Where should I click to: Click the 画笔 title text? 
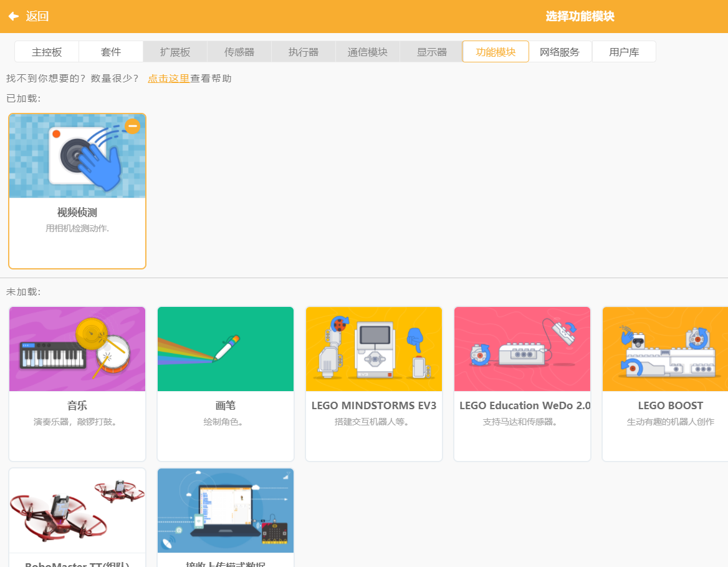[x=226, y=405]
